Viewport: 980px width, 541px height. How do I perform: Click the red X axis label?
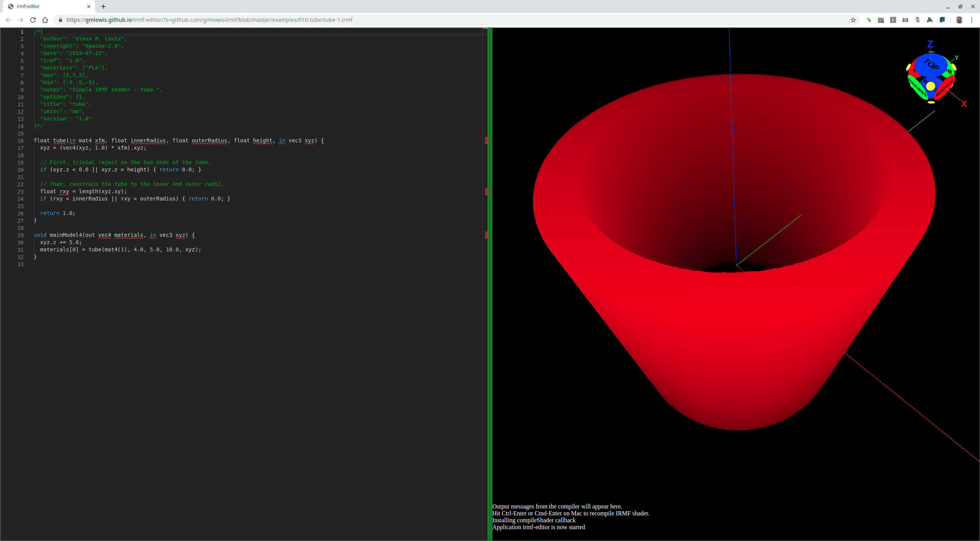pos(964,104)
